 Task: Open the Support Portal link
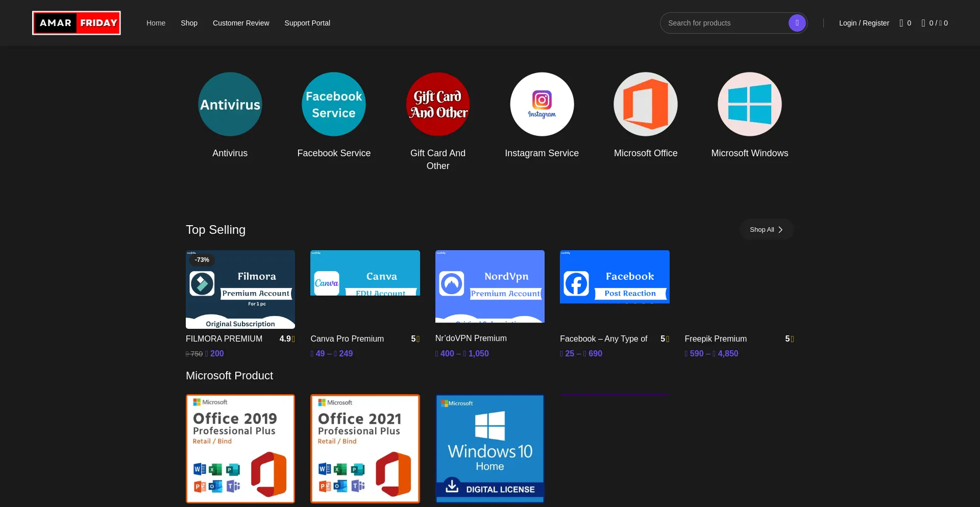tap(307, 23)
